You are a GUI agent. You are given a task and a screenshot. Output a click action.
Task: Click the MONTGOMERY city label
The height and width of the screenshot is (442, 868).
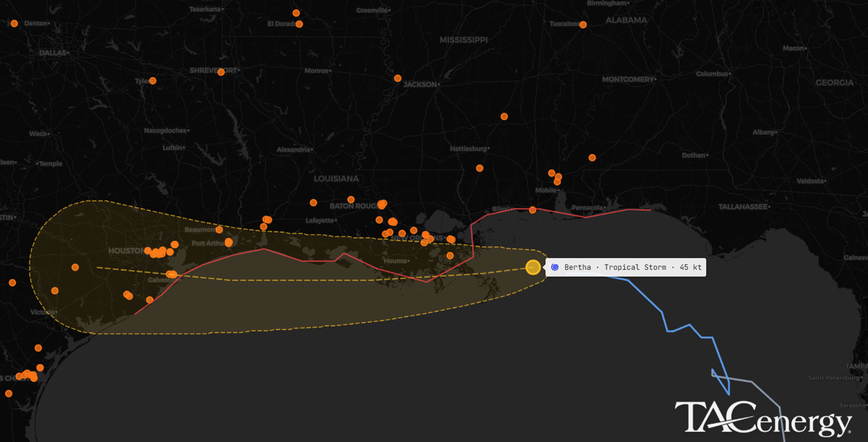628,80
